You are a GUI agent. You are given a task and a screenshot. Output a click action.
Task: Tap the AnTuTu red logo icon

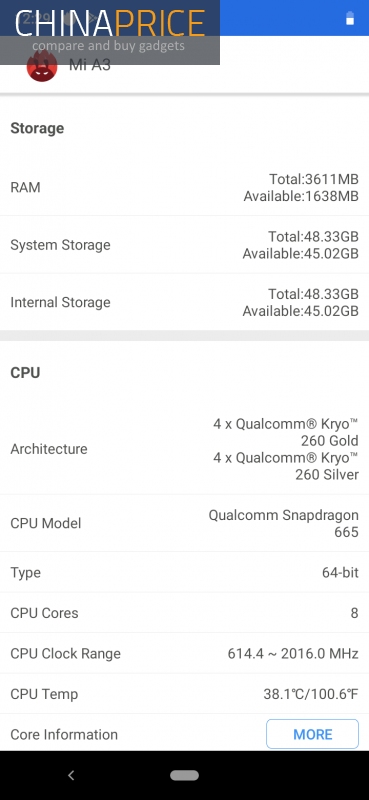click(x=42, y=67)
